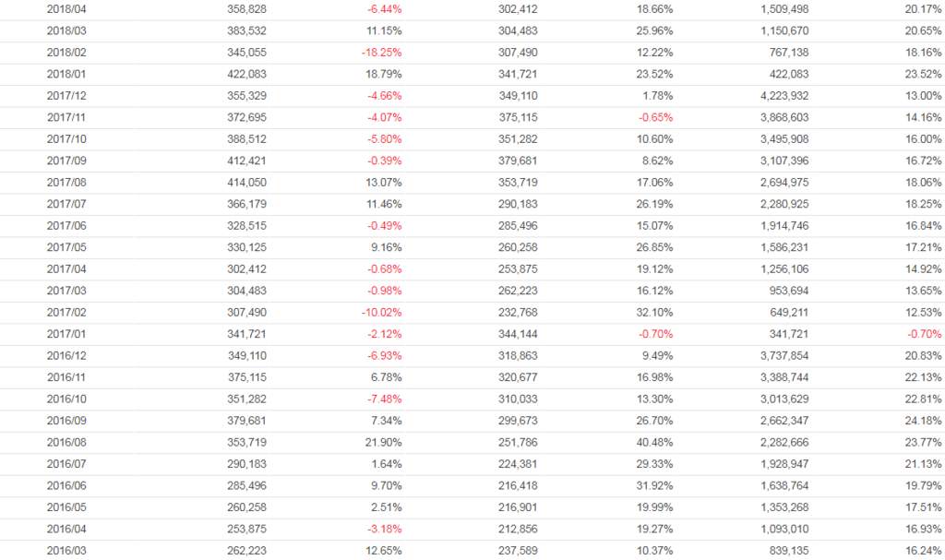Viewport: 945px width, 560px height.
Task: Select the red -18.25% value
Action: coord(382,53)
